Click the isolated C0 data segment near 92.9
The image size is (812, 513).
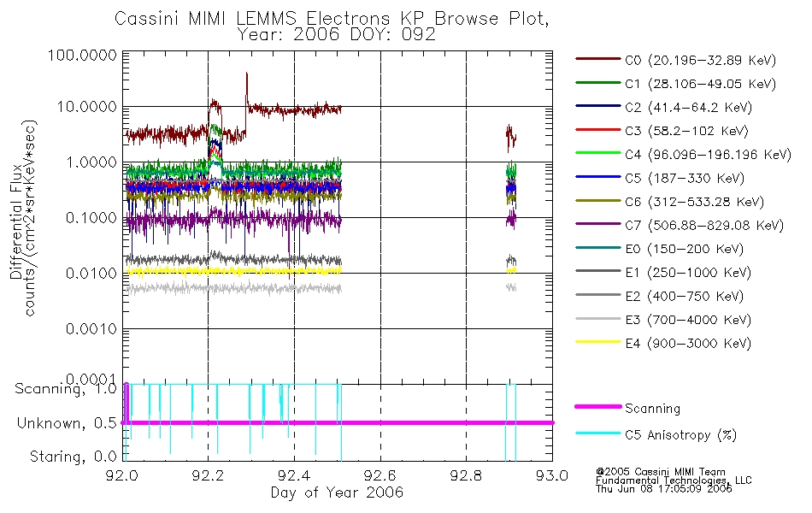point(510,138)
